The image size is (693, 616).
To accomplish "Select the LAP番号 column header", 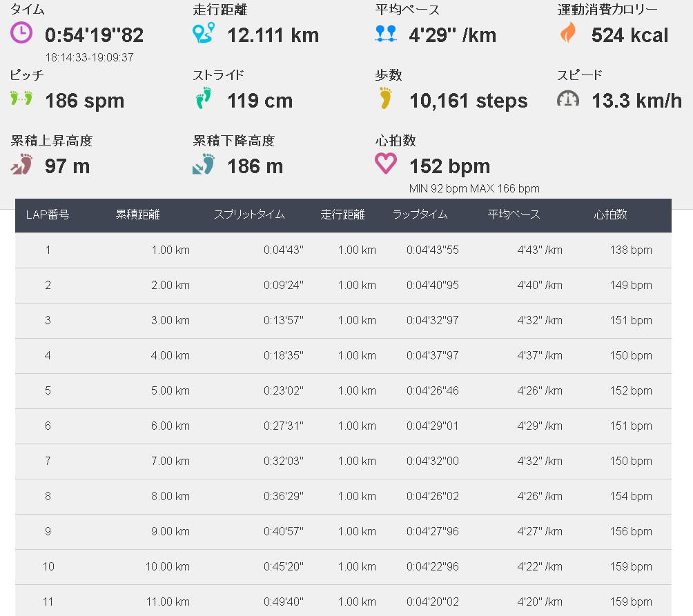I will (x=48, y=215).
